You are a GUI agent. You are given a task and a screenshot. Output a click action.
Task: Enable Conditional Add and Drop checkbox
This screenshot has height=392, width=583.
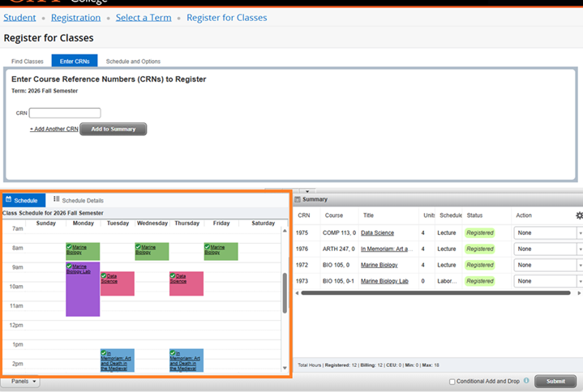(x=452, y=381)
